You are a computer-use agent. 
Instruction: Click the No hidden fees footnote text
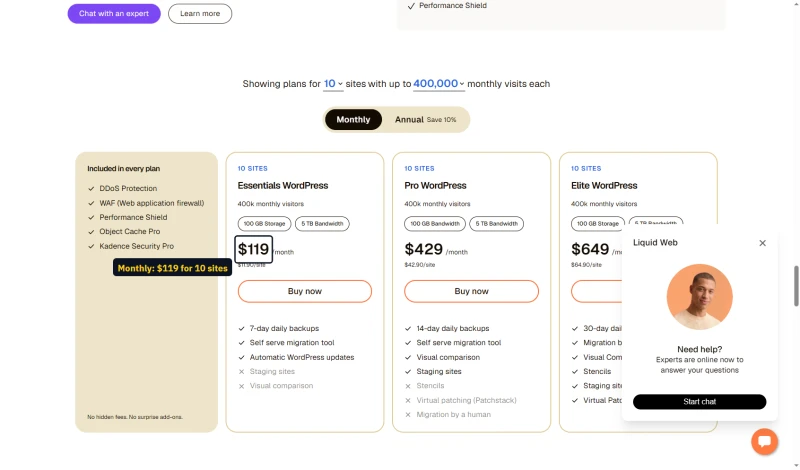click(135, 417)
